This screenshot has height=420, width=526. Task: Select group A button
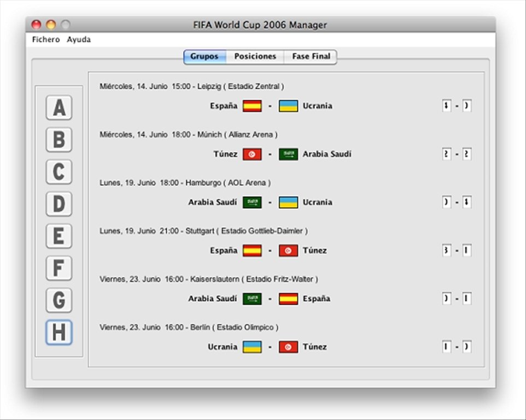(59, 108)
